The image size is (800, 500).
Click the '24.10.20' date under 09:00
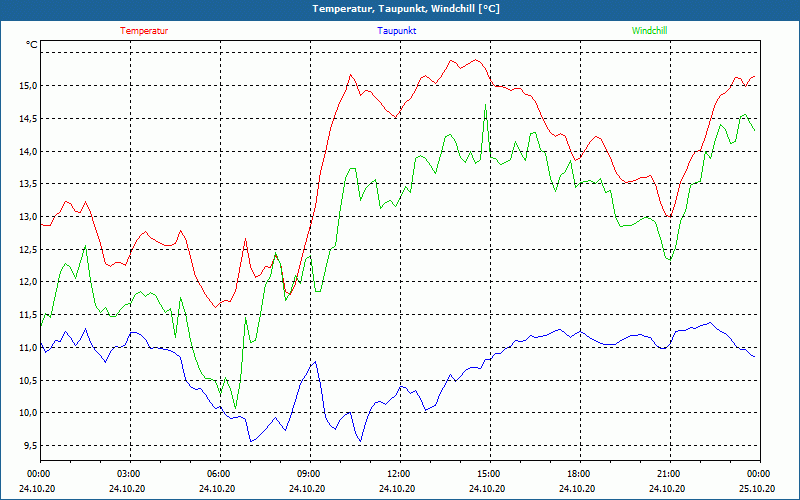pos(307,488)
